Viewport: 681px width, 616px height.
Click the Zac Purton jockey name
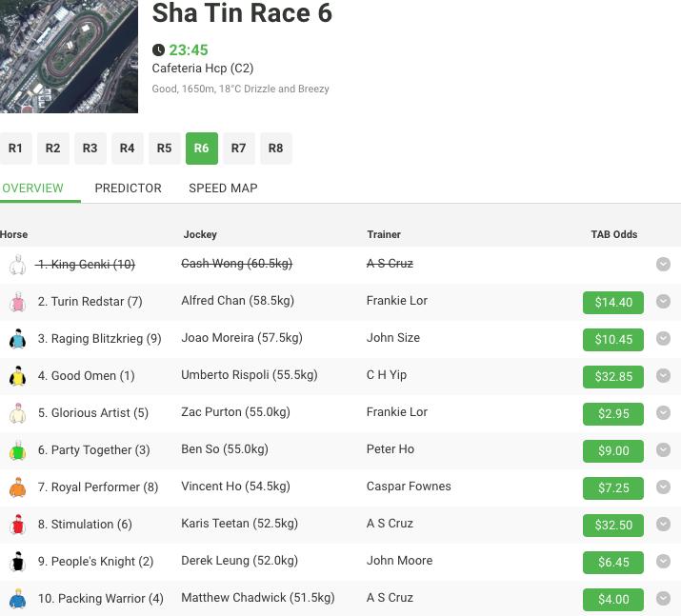click(x=236, y=412)
